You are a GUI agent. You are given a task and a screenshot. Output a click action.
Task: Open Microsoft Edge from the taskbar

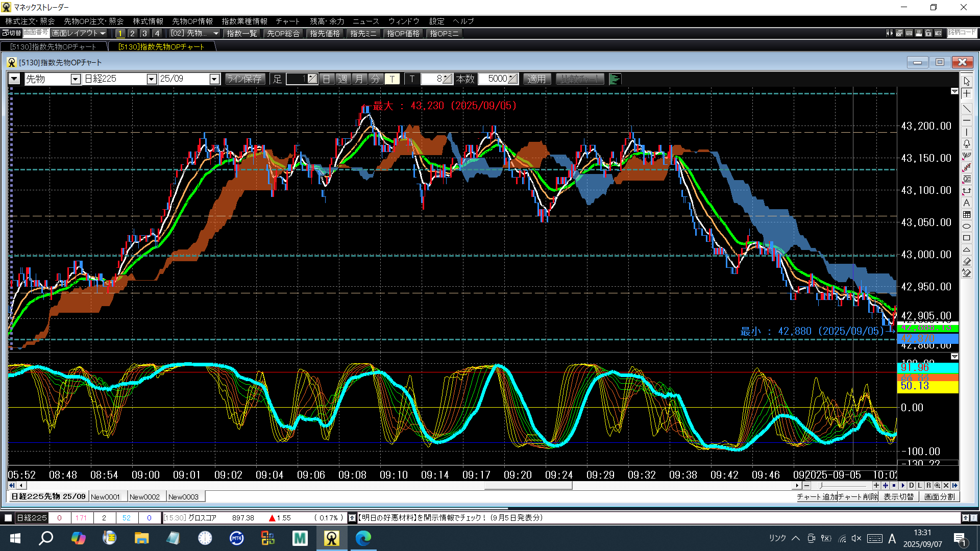(363, 538)
